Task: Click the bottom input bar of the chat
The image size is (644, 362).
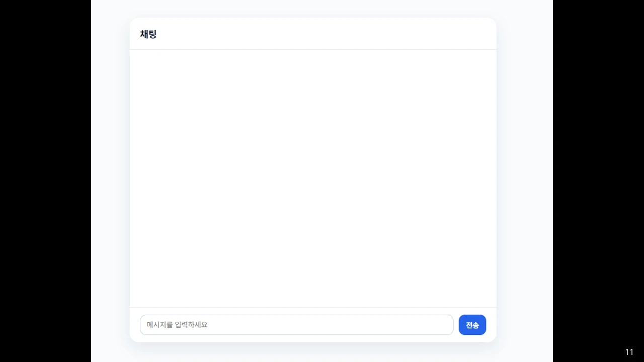Action: (313, 325)
